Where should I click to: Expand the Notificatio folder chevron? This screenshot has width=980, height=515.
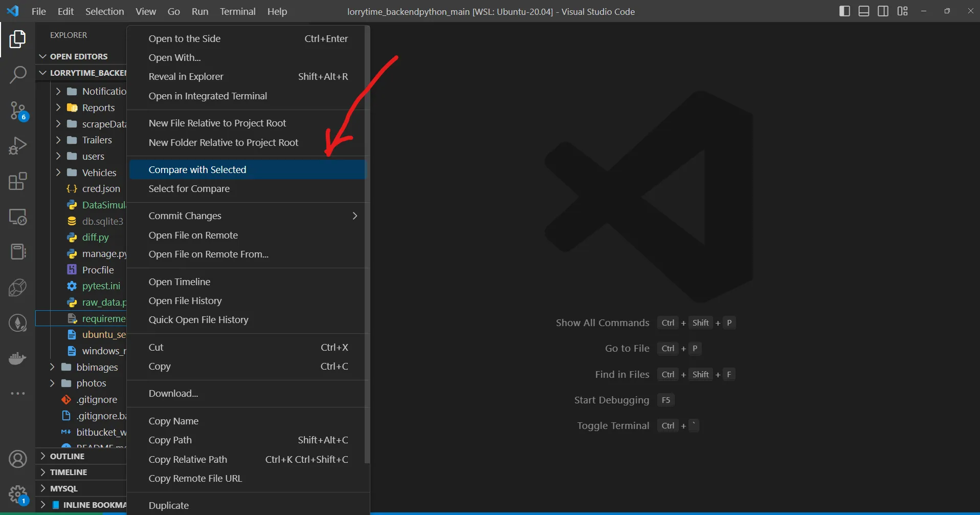58,92
